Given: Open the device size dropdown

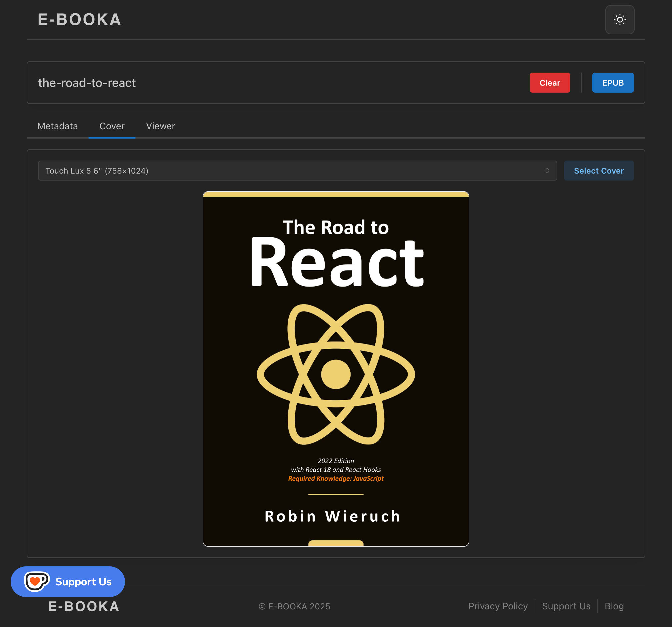Looking at the screenshot, I should click(297, 171).
